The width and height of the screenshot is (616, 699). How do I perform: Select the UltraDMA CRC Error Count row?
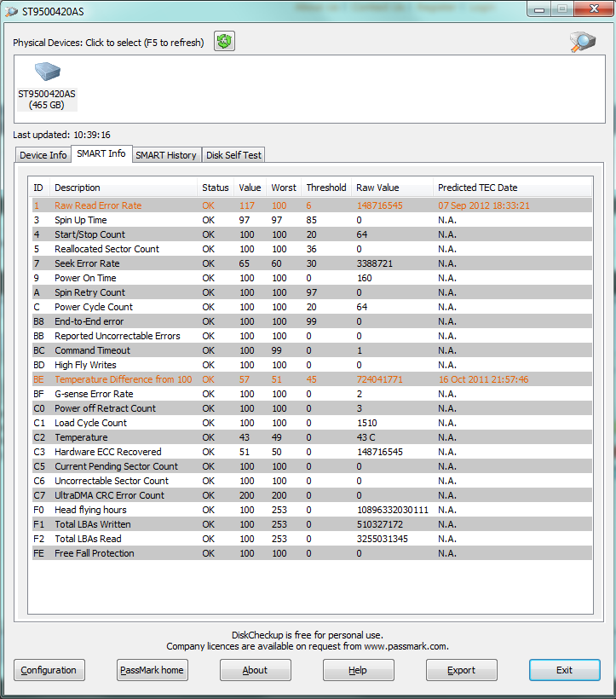(312, 495)
